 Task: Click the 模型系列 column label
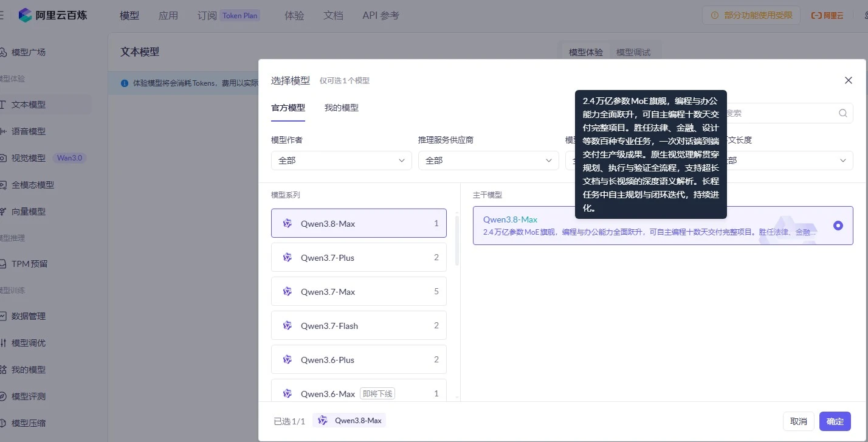[x=286, y=195]
